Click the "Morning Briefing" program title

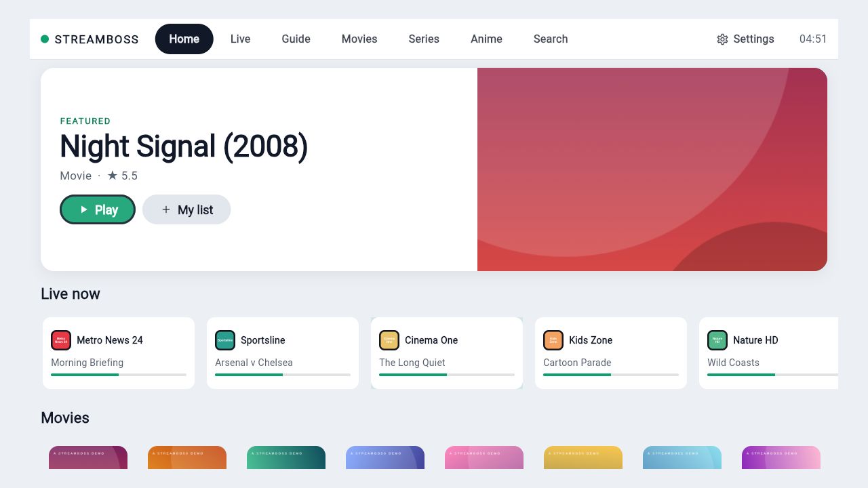(87, 363)
